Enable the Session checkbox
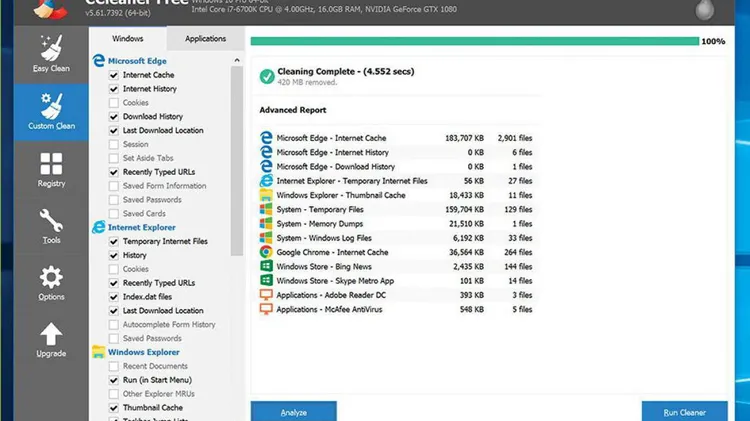This screenshot has width=750, height=421. pyautogui.click(x=114, y=144)
